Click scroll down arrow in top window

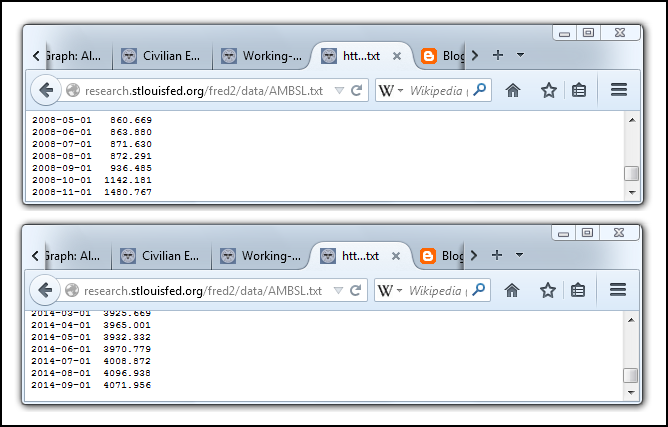click(x=632, y=193)
